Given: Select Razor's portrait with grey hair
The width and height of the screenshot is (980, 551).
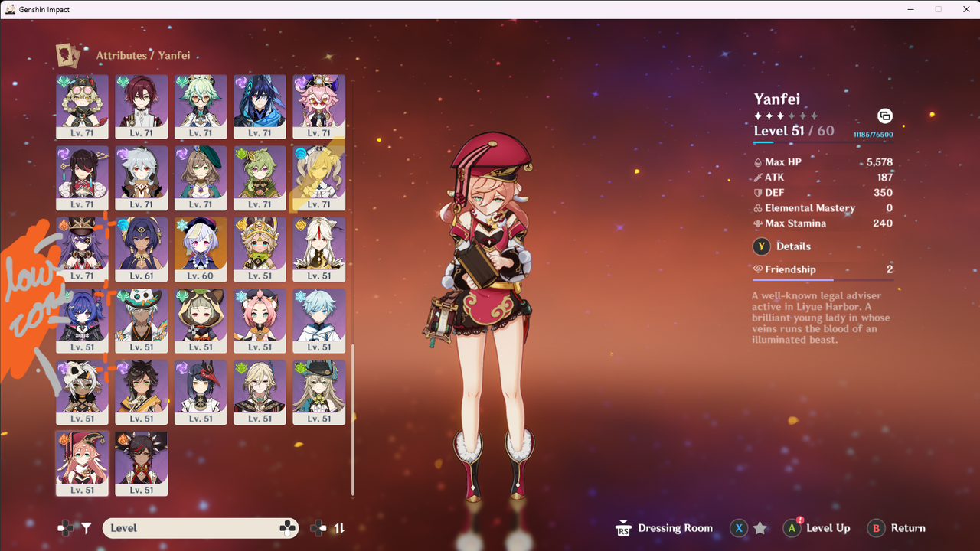Looking at the screenshot, I should (x=141, y=178).
